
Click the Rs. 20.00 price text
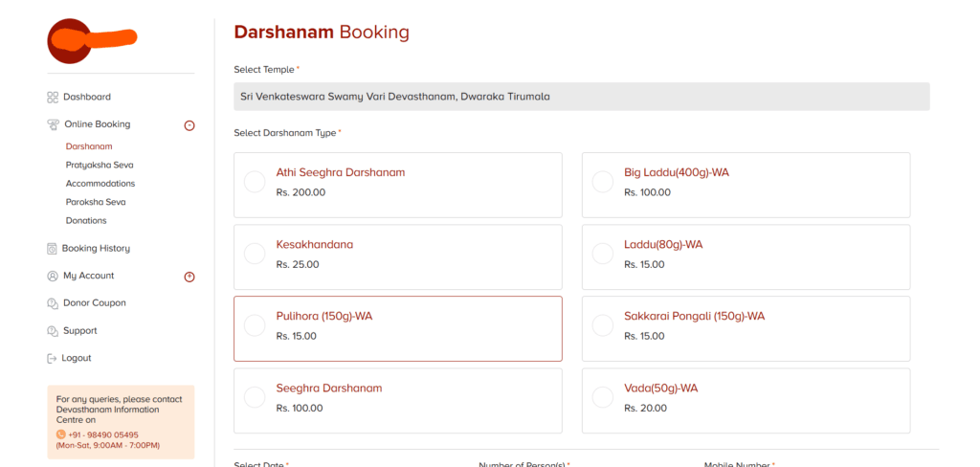click(646, 409)
